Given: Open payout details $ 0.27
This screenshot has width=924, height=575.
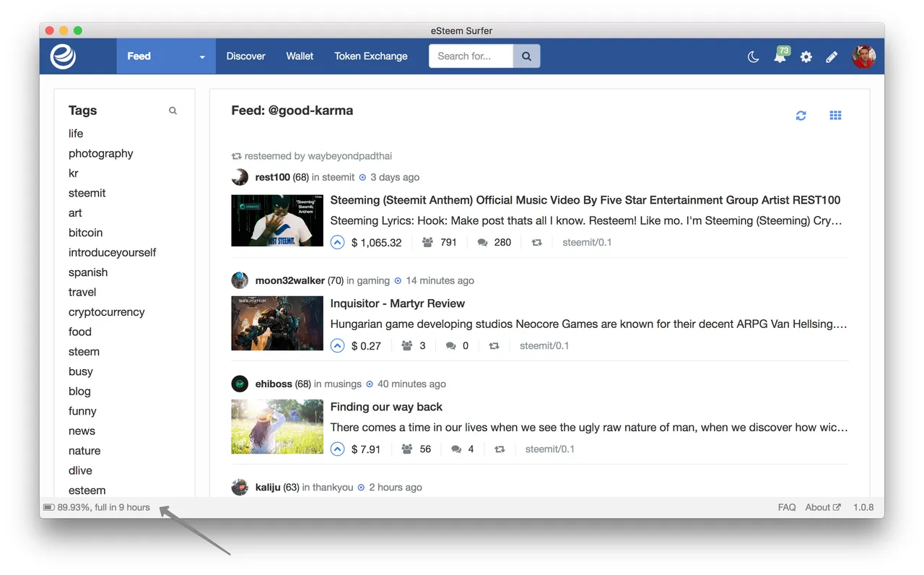Looking at the screenshot, I should 366,346.
